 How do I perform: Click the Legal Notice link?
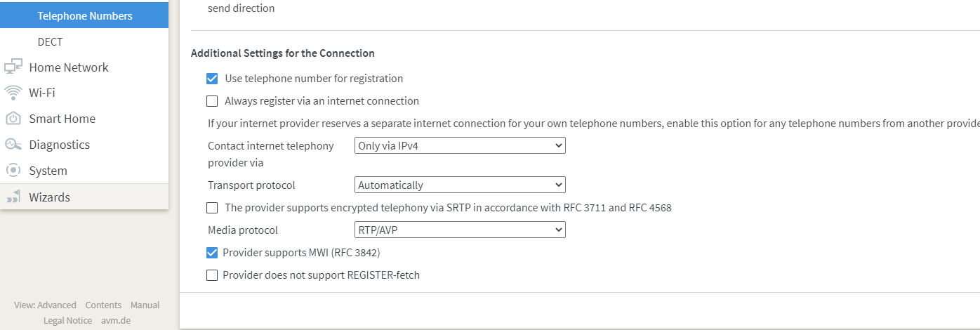(67, 320)
